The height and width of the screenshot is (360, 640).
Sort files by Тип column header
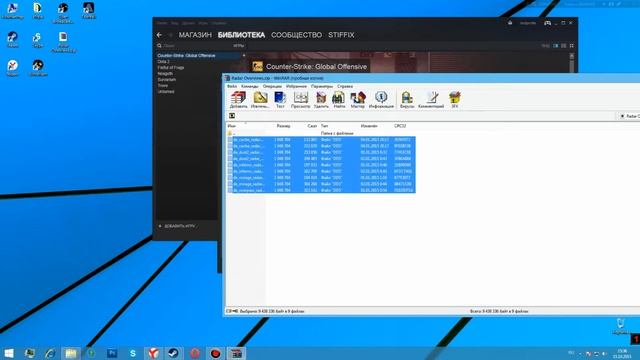(324, 126)
